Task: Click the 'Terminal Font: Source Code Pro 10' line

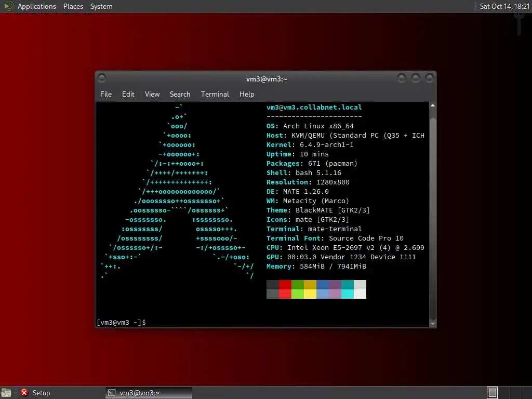Action: coord(335,238)
